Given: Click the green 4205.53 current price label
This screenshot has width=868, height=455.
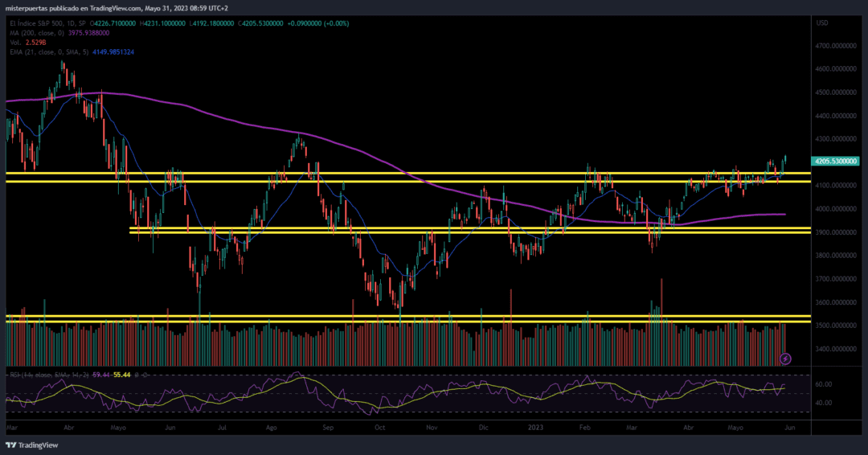Looking at the screenshot, I should 835,161.
